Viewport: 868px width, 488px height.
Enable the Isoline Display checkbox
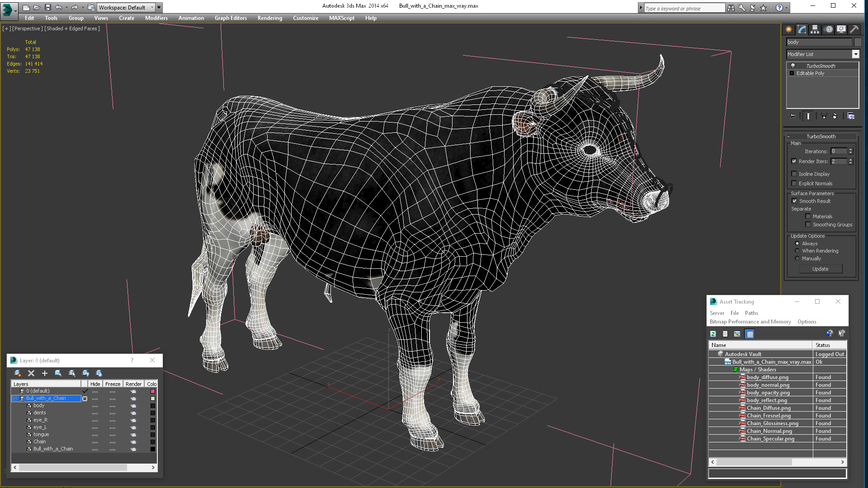(x=794, y=174)
